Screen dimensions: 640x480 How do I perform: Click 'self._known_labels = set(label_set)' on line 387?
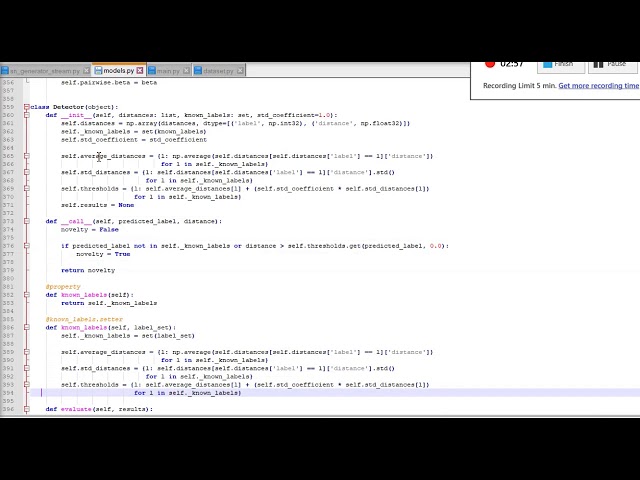(128, 336)
